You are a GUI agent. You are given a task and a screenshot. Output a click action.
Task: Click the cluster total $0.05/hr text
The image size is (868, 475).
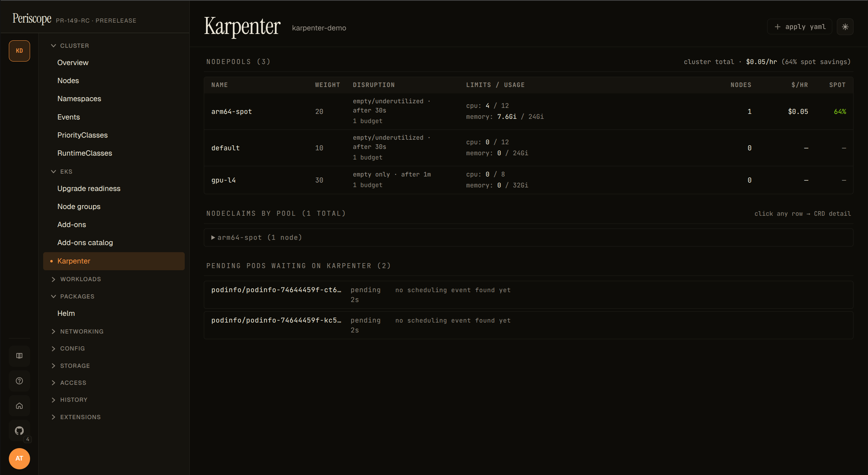(x=761, y=62)
